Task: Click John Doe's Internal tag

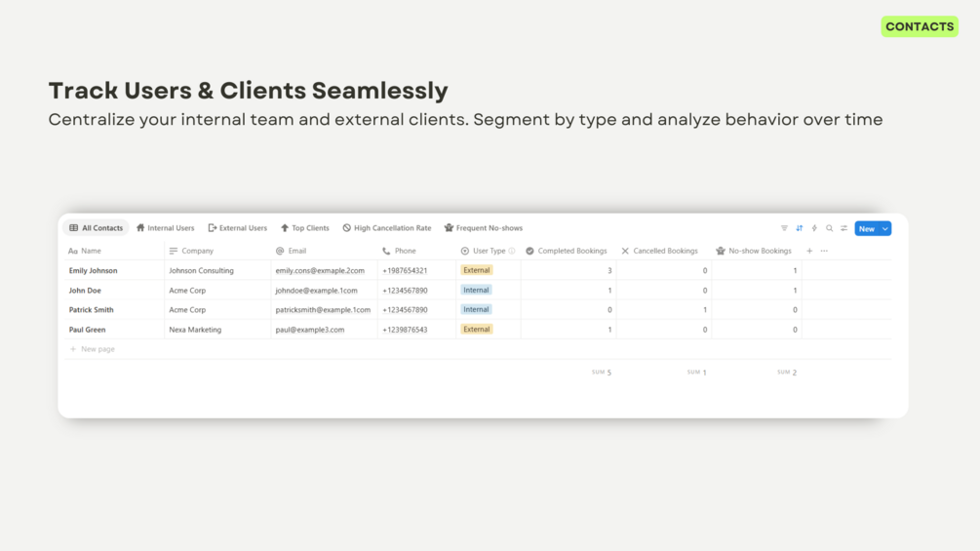Action: coord(476,291)
